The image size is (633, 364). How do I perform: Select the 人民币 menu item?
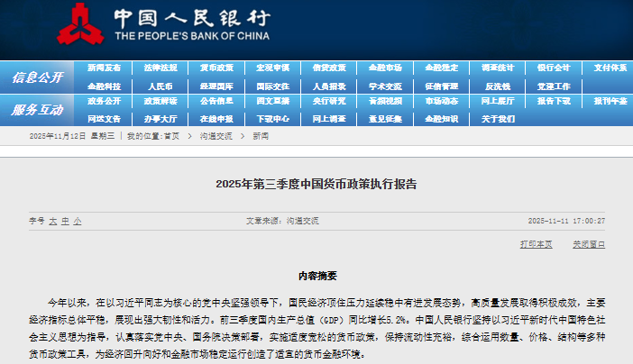tap(160, 86)
